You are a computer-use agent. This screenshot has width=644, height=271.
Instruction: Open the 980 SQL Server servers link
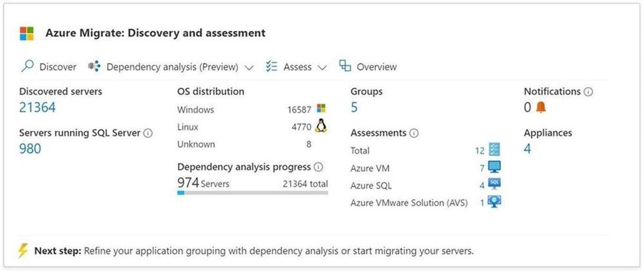pyautogui.click(x=30, y=149)
